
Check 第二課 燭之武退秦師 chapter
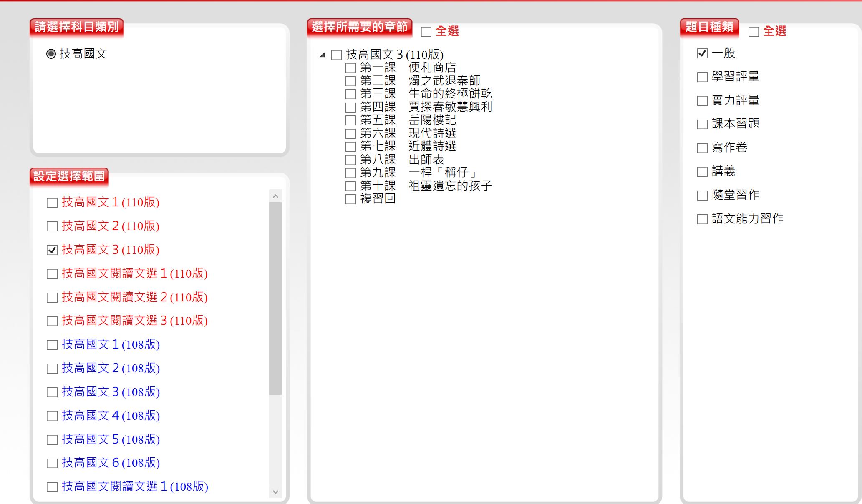(351, 81)
